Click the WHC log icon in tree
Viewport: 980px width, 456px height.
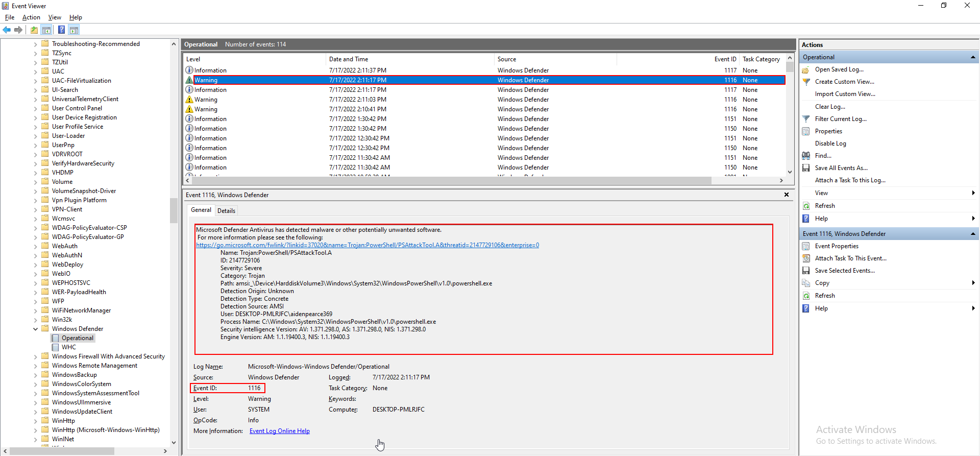click(55, 347)
